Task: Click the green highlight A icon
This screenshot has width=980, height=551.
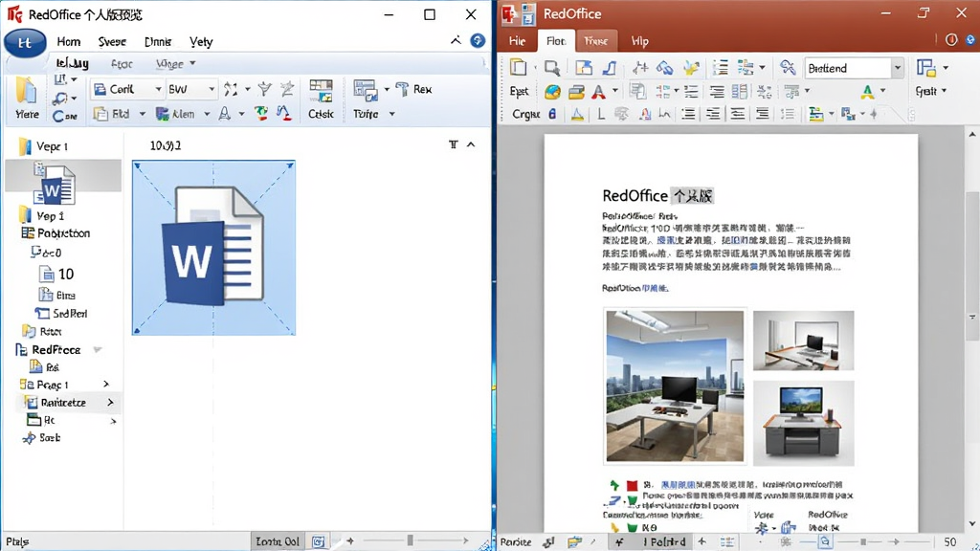Action: pos(867,92)
